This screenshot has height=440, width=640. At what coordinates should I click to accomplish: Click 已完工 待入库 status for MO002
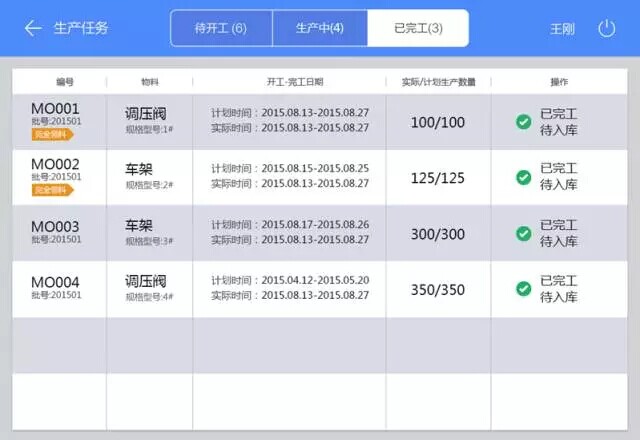pos(558,177)
